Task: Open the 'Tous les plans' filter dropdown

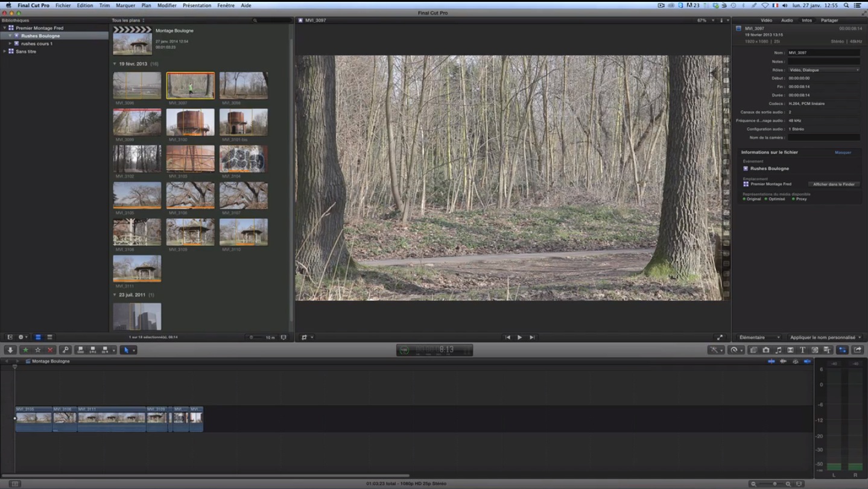Action: (x=127, y=20)
